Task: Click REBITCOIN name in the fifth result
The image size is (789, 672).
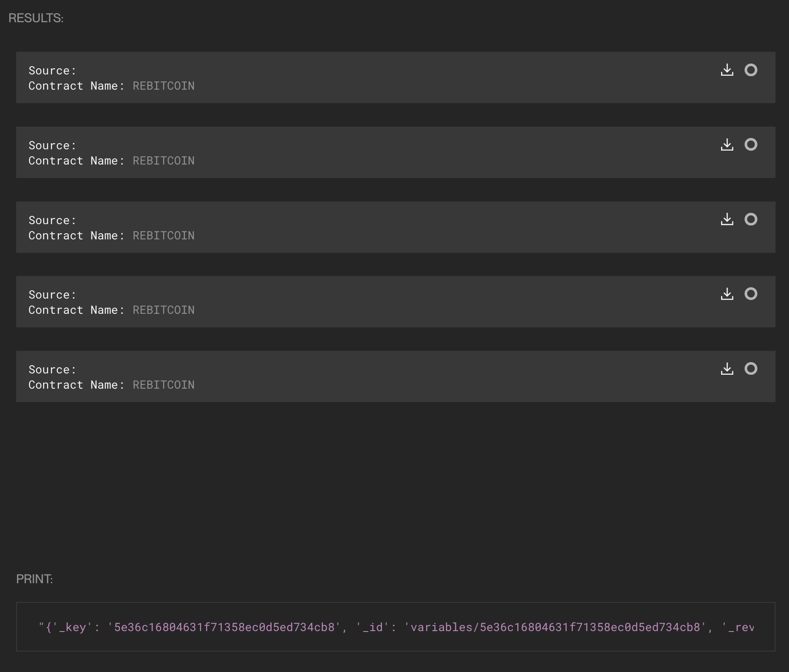Action: [163, 385]
